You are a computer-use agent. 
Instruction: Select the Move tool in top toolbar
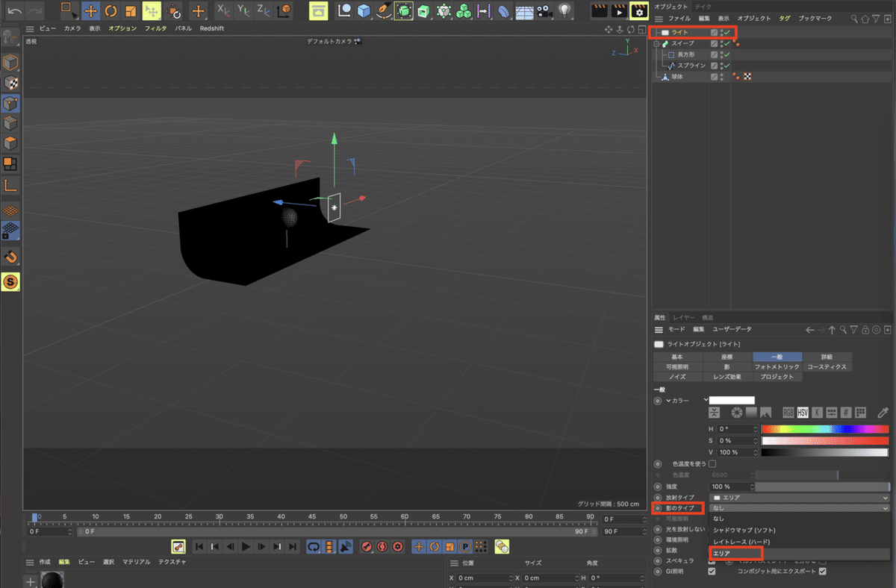[90, 11]
